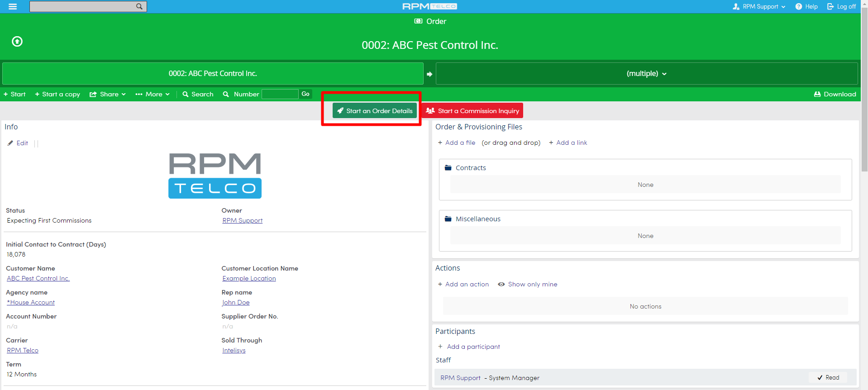Click Add a file

(457, 143)
